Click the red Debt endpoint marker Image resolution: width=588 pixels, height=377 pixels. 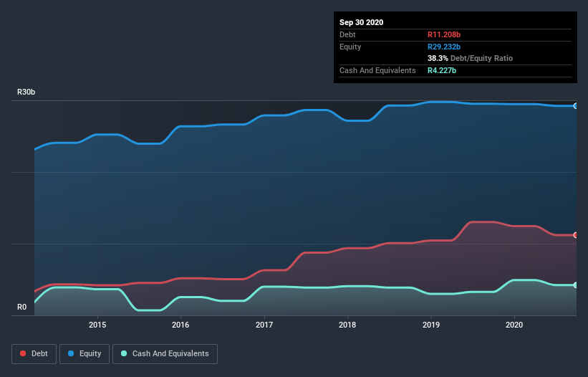[576, 235]
